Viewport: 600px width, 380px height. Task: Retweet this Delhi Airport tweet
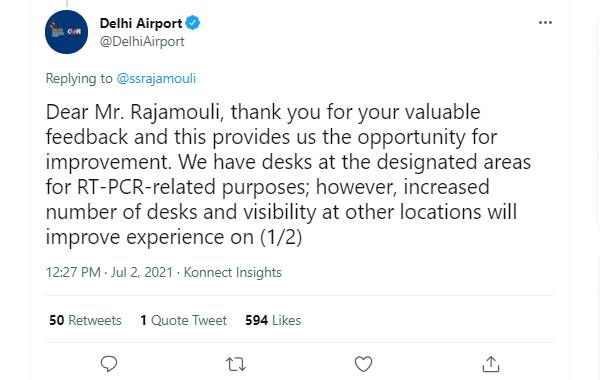[x=236, y=364]
